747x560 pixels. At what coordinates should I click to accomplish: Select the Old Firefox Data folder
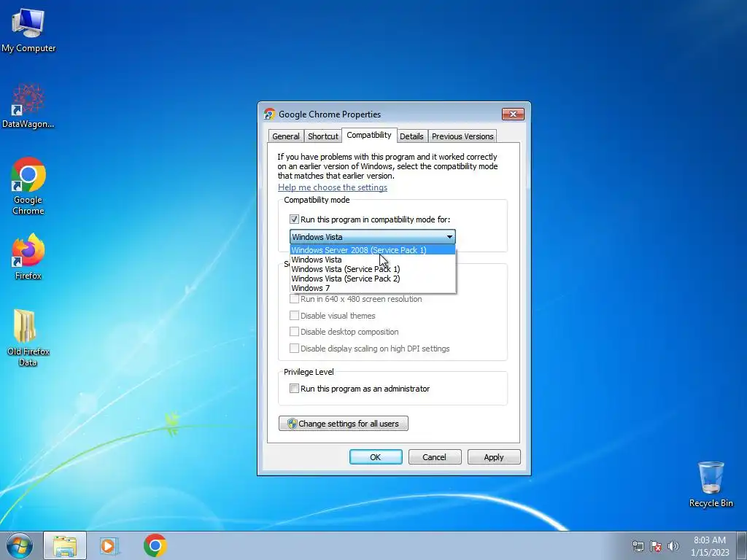[28, 337]
